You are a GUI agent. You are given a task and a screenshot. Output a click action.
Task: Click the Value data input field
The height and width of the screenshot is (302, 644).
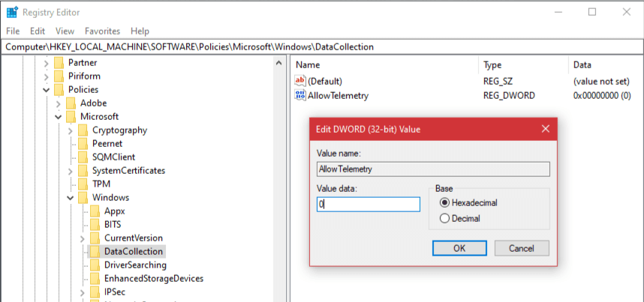(368, 205)
